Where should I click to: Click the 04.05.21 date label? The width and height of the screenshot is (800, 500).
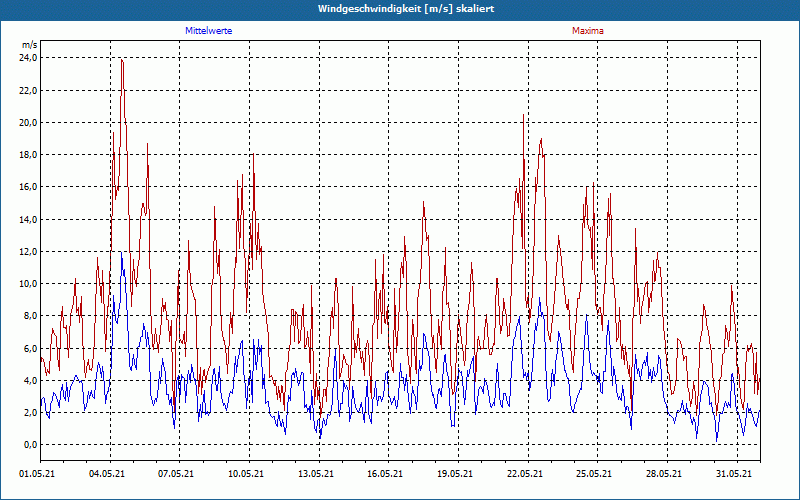[x=107, y=474]
